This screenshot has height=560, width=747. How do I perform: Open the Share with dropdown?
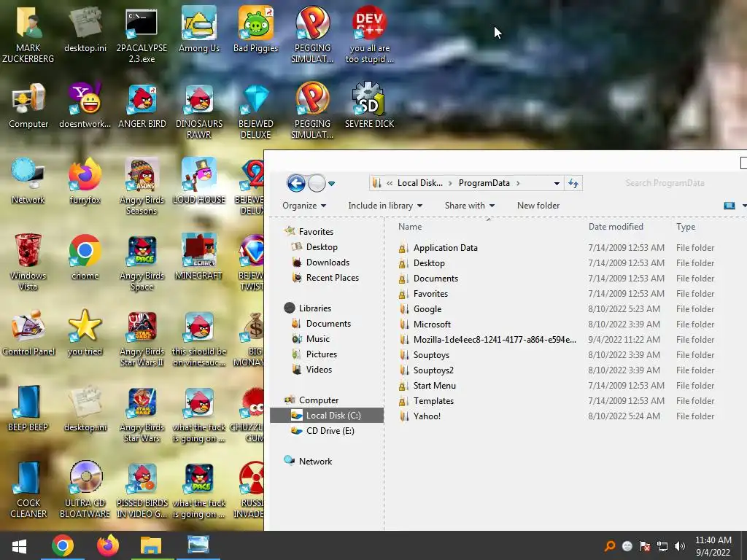(469, 205)
